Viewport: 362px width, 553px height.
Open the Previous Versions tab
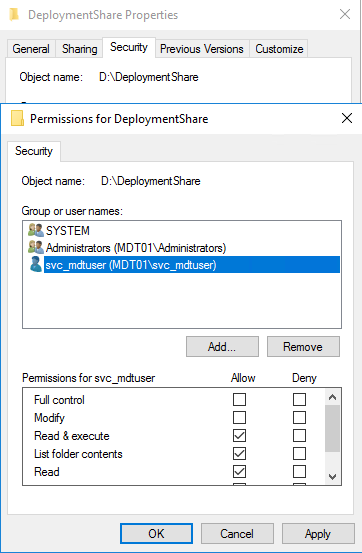(202, 49)
